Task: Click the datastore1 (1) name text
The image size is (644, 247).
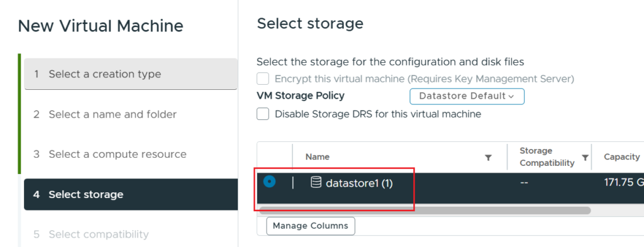Action: coord(359,184)
